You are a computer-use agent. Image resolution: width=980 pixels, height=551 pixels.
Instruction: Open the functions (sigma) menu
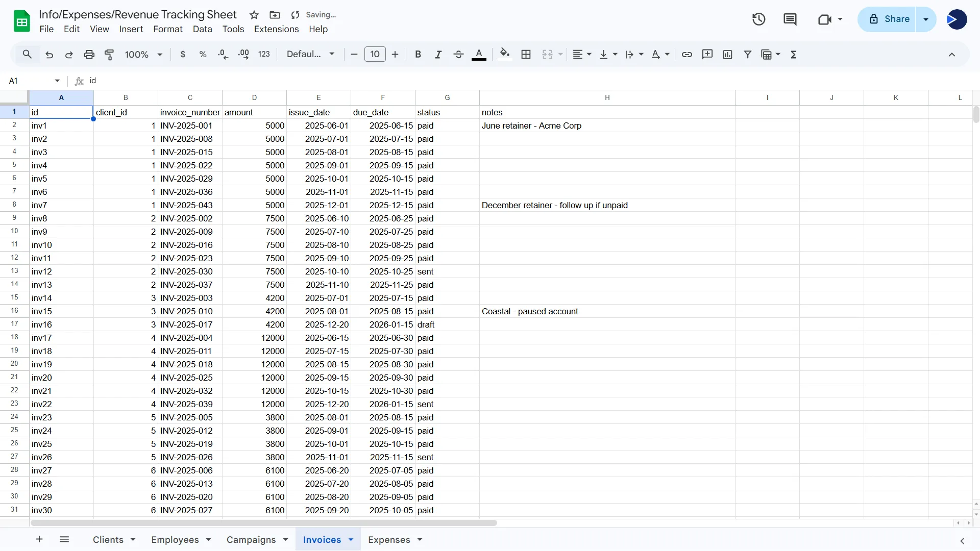tap(794, 54)
